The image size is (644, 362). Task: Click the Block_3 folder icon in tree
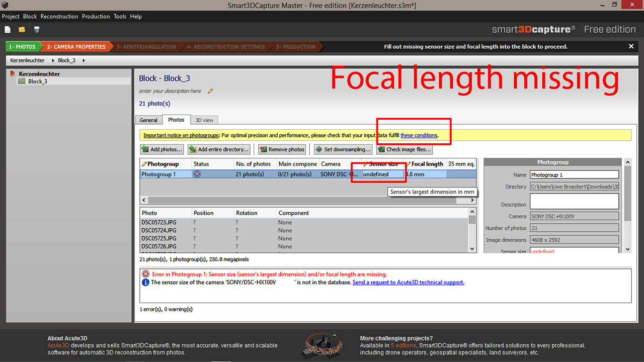[22, 81]
